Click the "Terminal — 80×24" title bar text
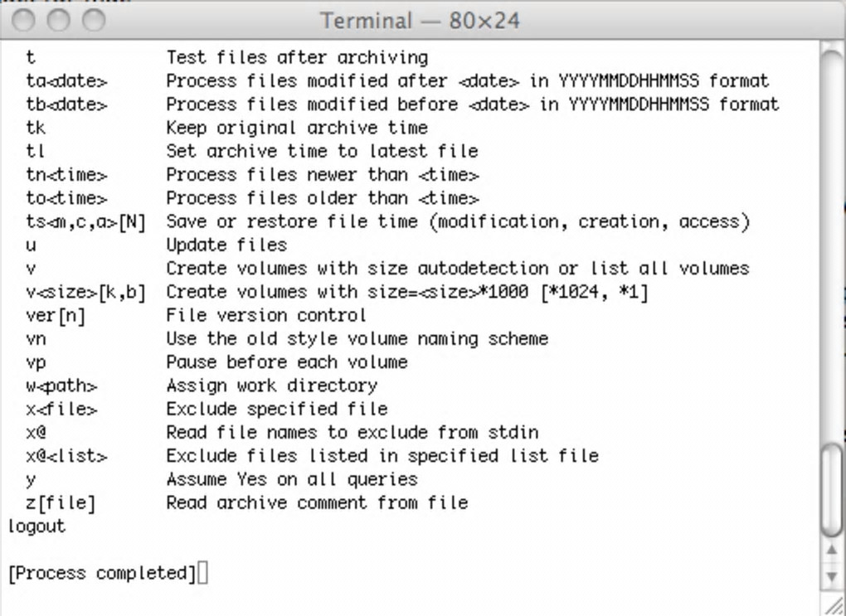Image resolution: width=846 pixels, height=616 pixels. click(x=421, y=20)
